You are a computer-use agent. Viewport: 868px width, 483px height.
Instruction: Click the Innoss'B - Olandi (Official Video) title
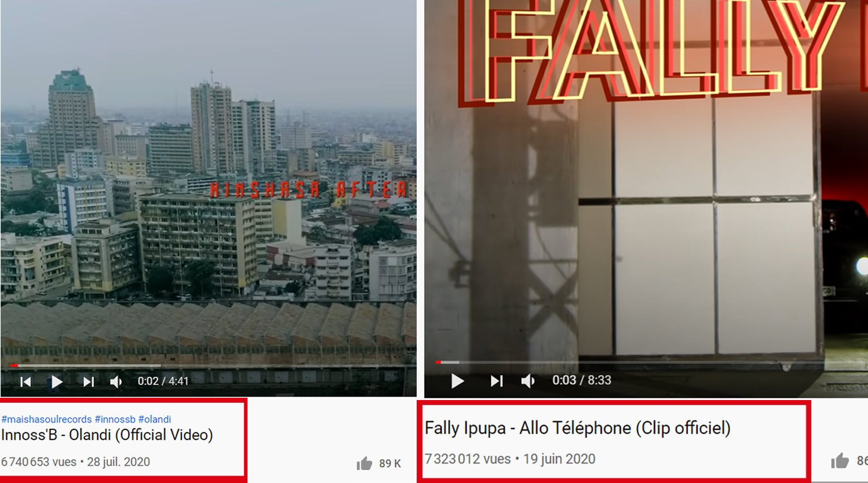(x=107, y=435)
